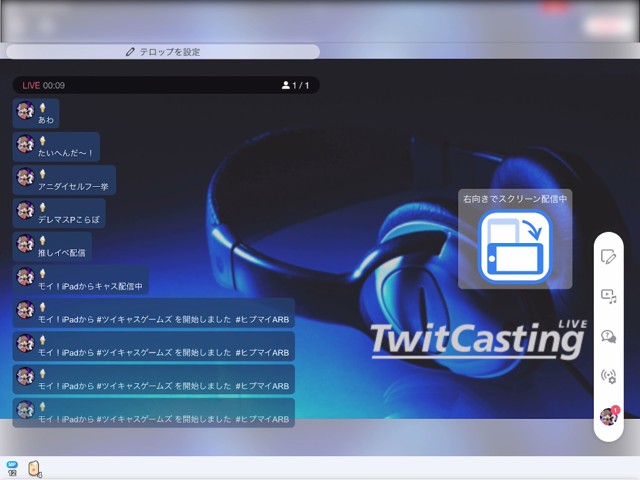Open the broadcast signal settings gear icon

(608, 376)
